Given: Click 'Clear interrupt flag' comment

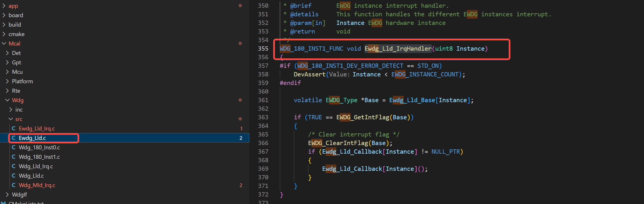Looking at the screenshot, I should pos(354,134).
